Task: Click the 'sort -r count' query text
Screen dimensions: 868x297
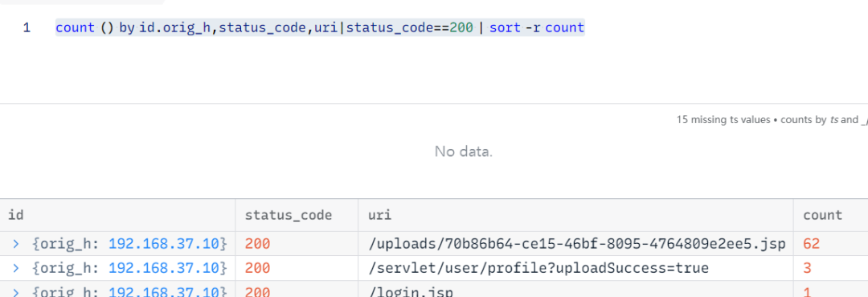Action: click(536, 27)
